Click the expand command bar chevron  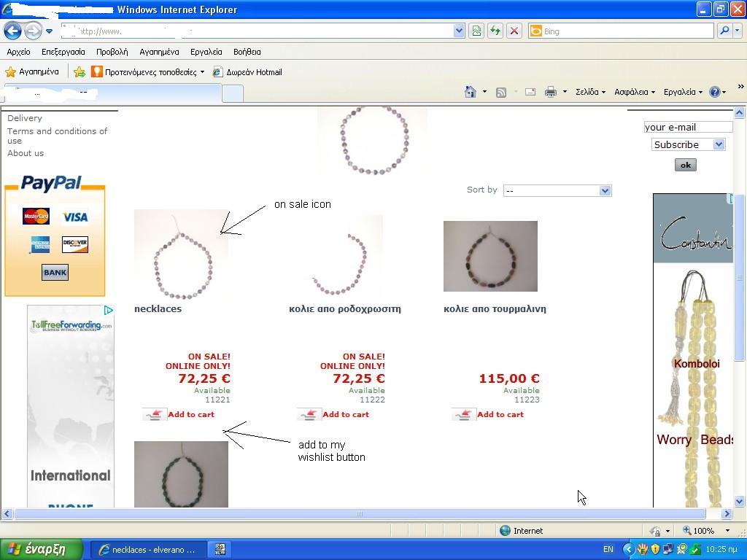point(740,87)
